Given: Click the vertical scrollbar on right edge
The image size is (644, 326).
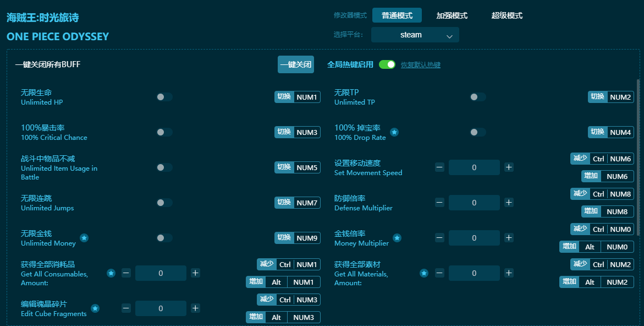Looking at the screenshot, I should pos(638,157).
